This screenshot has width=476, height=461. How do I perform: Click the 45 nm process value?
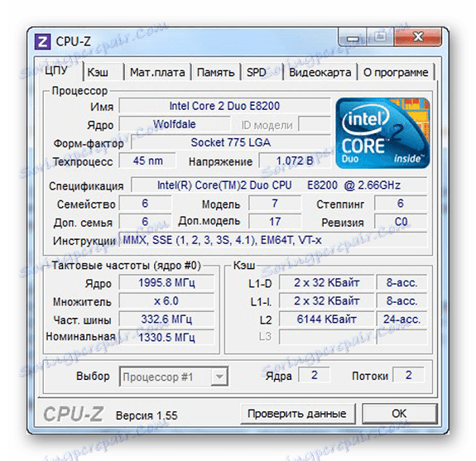pyautogui.click(x=147, y=161)
